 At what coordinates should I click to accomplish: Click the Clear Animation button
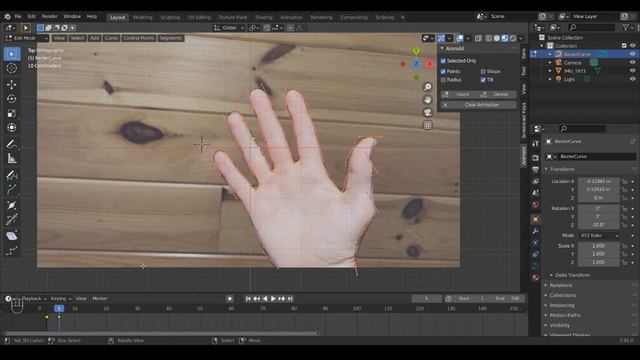pos(478,105)
